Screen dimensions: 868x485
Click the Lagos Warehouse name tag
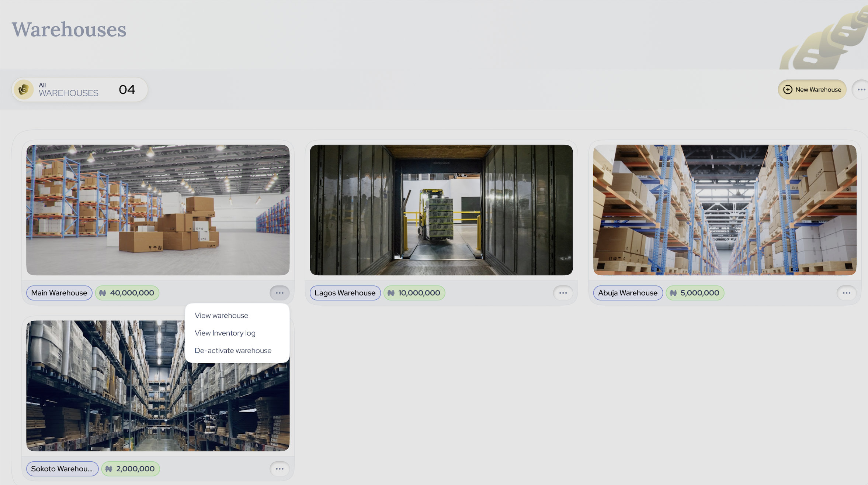pos(345,293)
